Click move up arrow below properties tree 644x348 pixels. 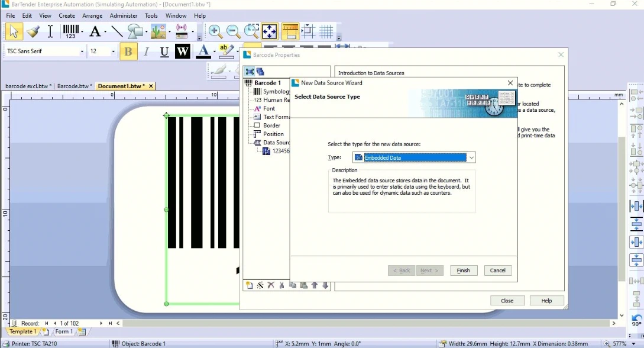pos(315,285)
